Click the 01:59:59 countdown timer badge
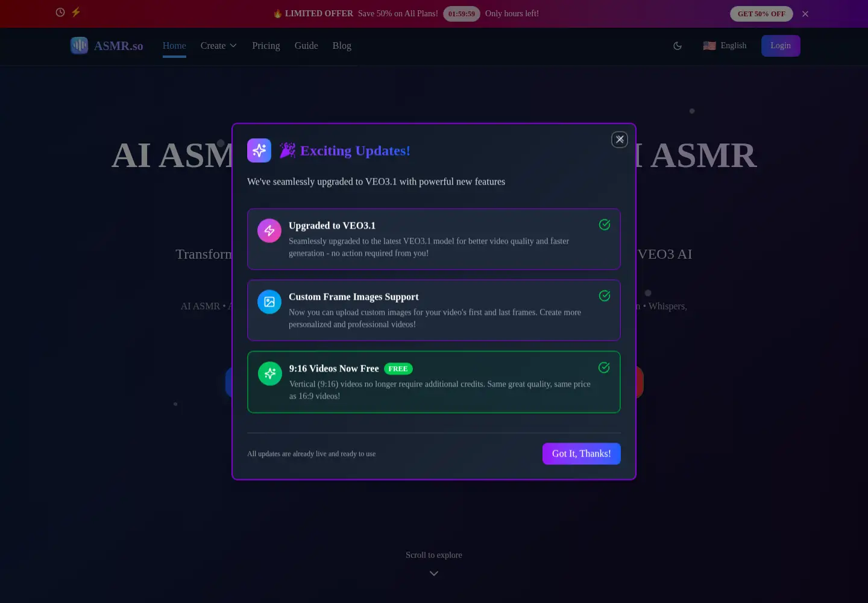Screen dimensions: 868x603 462,14
